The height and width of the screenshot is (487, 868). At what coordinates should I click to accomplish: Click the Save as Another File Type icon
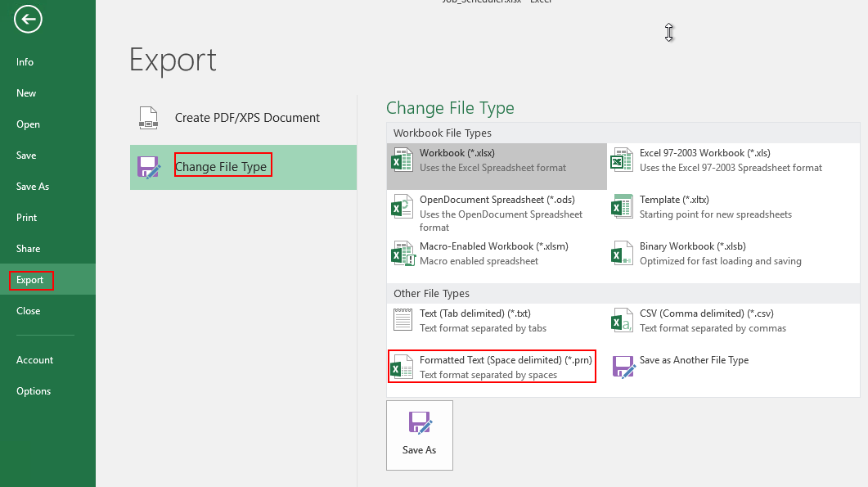click(623, 366)
